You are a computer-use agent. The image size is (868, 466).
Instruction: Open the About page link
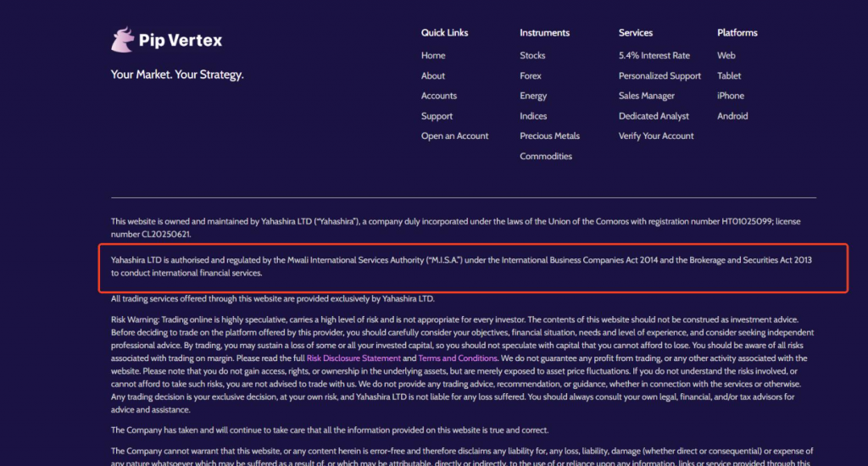[432, 75]
